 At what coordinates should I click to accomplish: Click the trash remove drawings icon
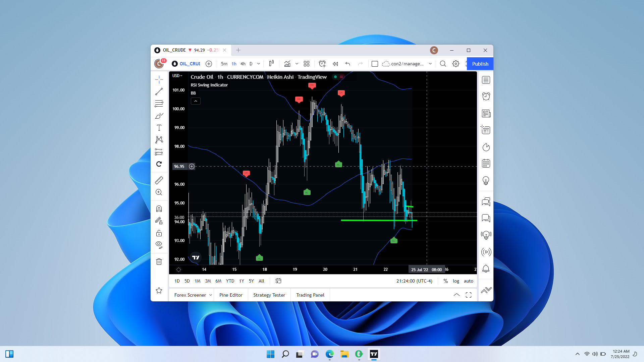point(159,261)
